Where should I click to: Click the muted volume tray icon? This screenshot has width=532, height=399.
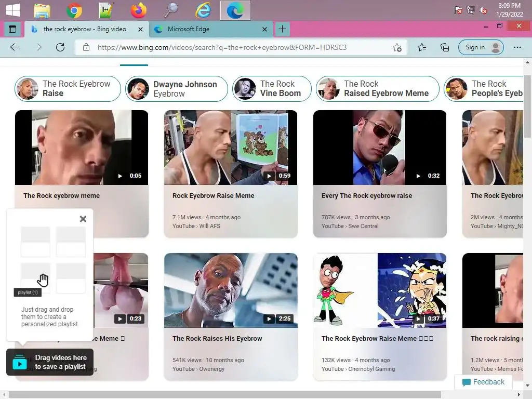(483, 10)
